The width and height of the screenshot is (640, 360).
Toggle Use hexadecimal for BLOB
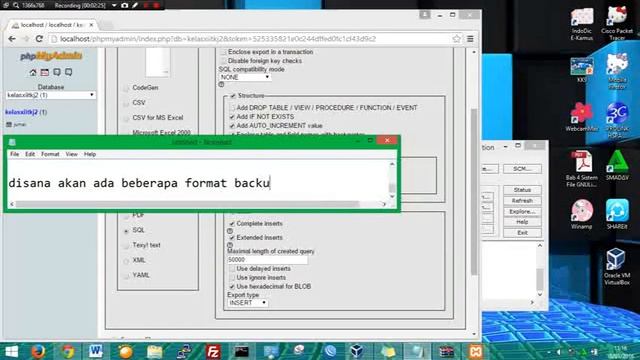click(232, 287)
